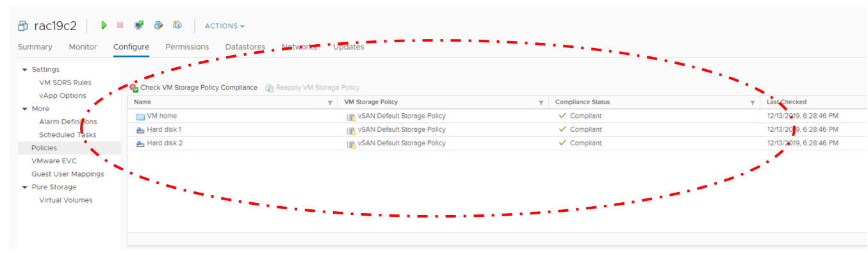Click Reapply VM Storage Policy button

(x=313, y=88)
